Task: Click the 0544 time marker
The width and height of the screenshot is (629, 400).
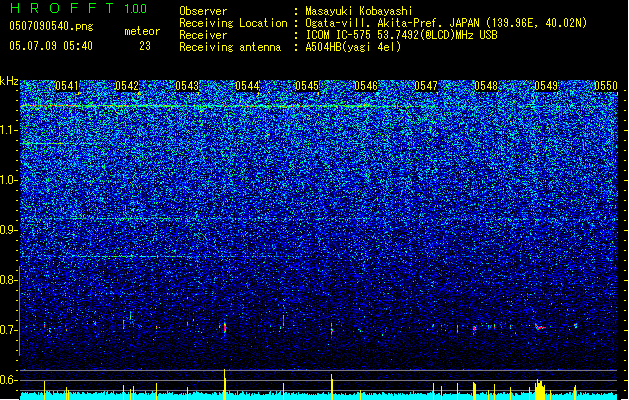Action: [x=247, y=86]
